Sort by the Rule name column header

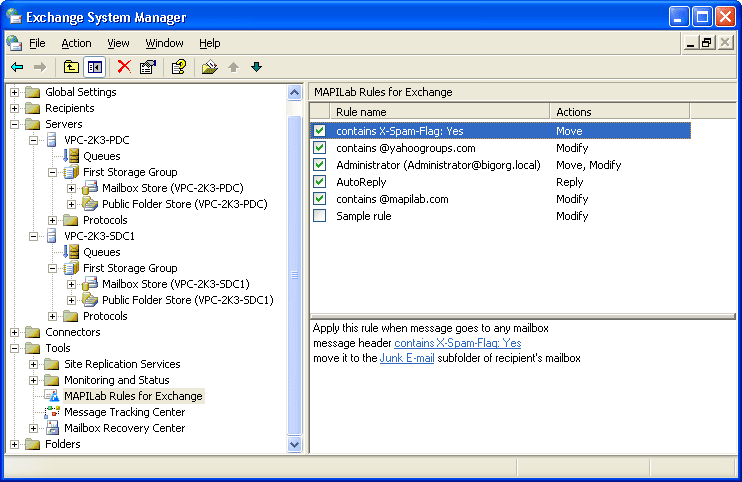[440, 112]
